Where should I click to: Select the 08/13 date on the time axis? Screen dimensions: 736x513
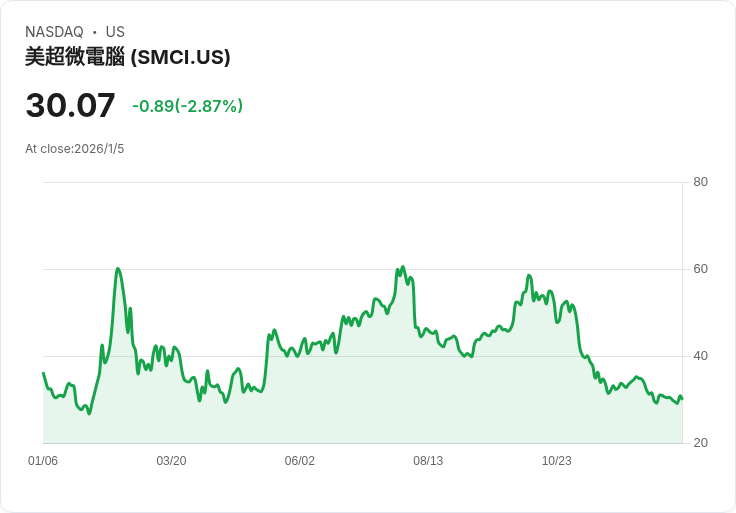click(x=428, y=461)
